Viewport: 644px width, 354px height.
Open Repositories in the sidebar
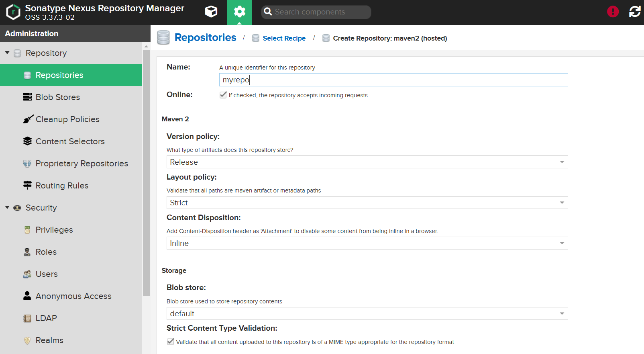[71, 75]
